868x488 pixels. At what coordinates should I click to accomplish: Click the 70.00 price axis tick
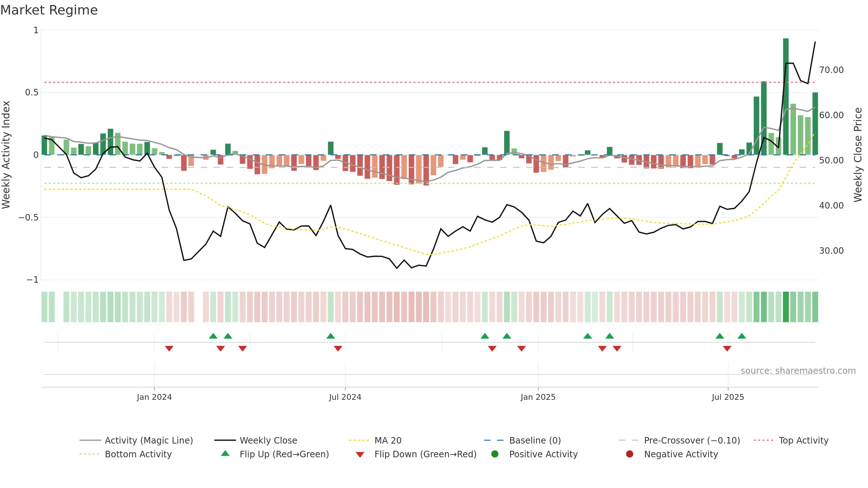tap(831, 70)
